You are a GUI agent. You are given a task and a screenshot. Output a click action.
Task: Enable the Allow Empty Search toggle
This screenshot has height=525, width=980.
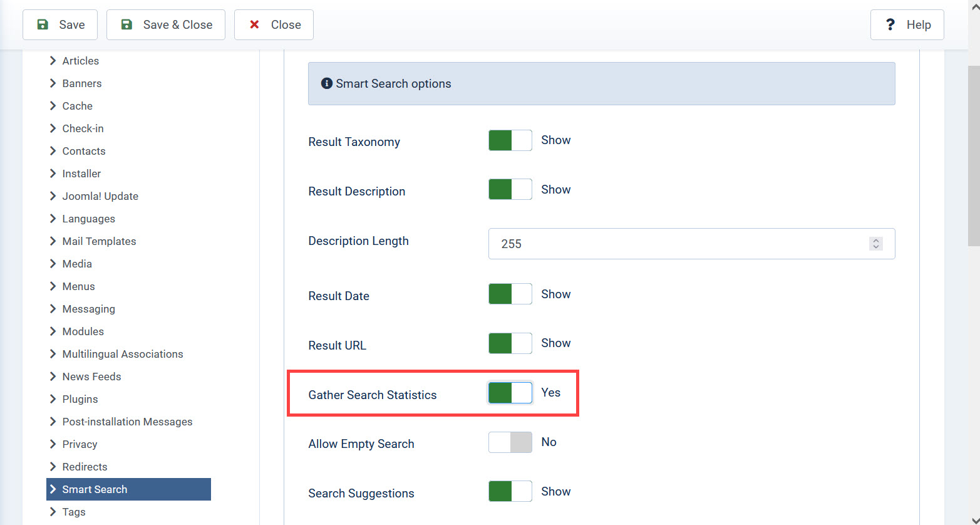point(510,442)
